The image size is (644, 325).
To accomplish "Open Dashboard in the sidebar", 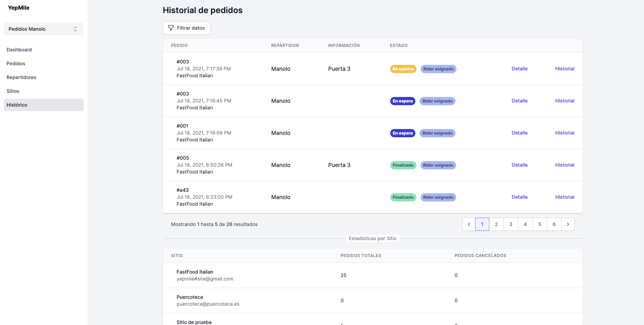I will click(x=19, y=50).
